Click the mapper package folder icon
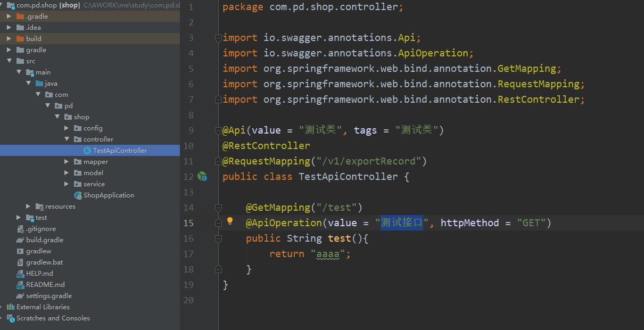The width and height of the screenshot is (644, 330). 78,162
